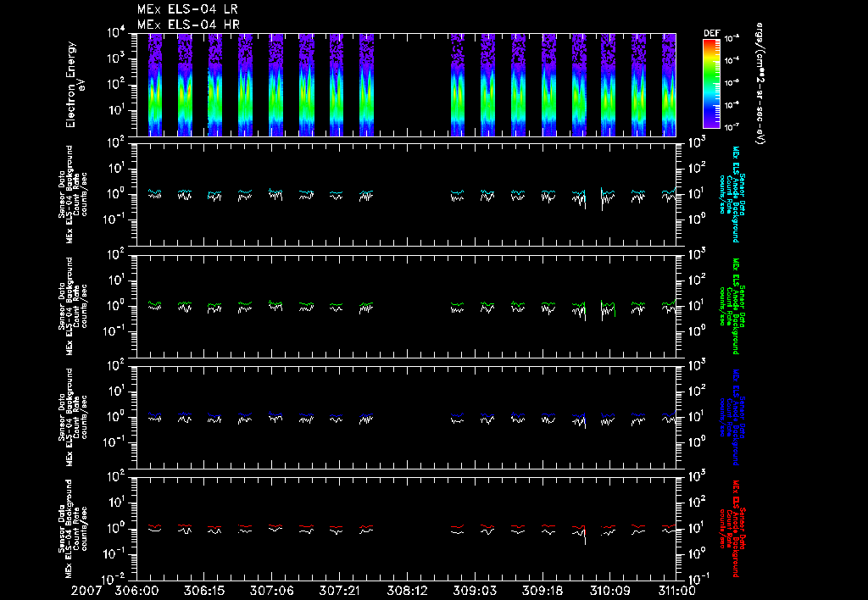
Task: Click the 10^-5 tick on the DEF color bar
Action: coord(732,82)
